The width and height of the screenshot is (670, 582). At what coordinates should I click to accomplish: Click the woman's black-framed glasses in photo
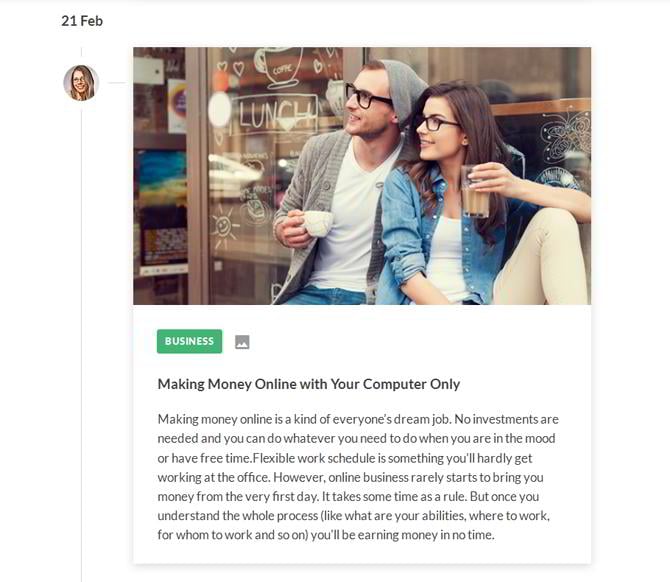tap(436, 123)
